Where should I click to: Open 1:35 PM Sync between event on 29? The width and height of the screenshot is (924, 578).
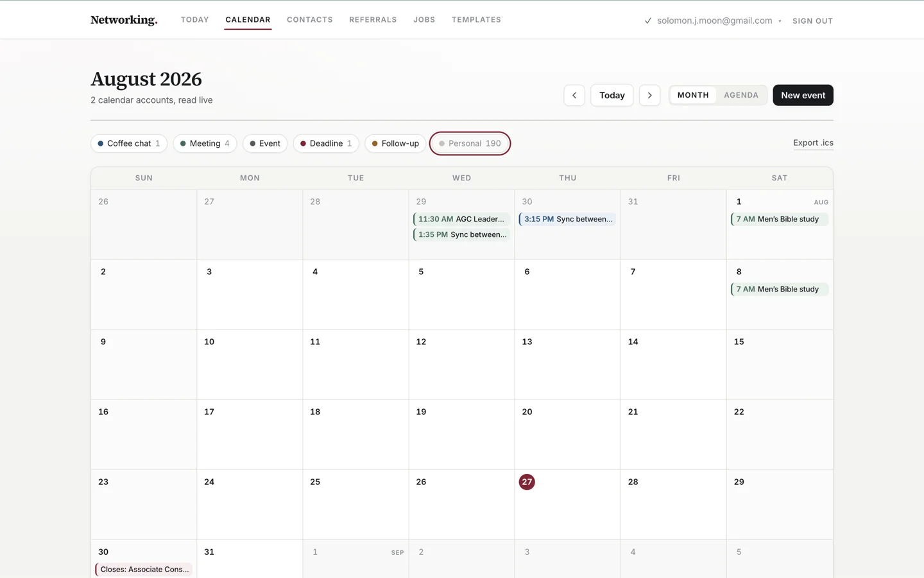click(x=461, y=234)
